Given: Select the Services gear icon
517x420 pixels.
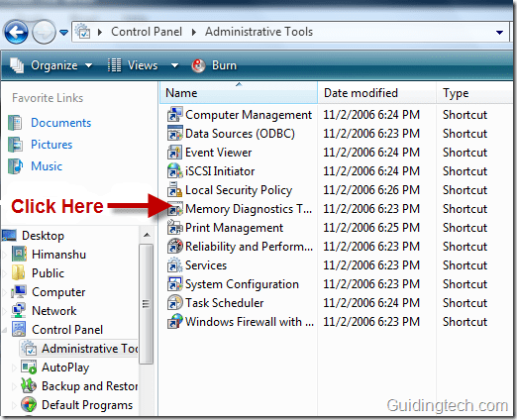Looking at the screenshot, I should tap(174, 265).
